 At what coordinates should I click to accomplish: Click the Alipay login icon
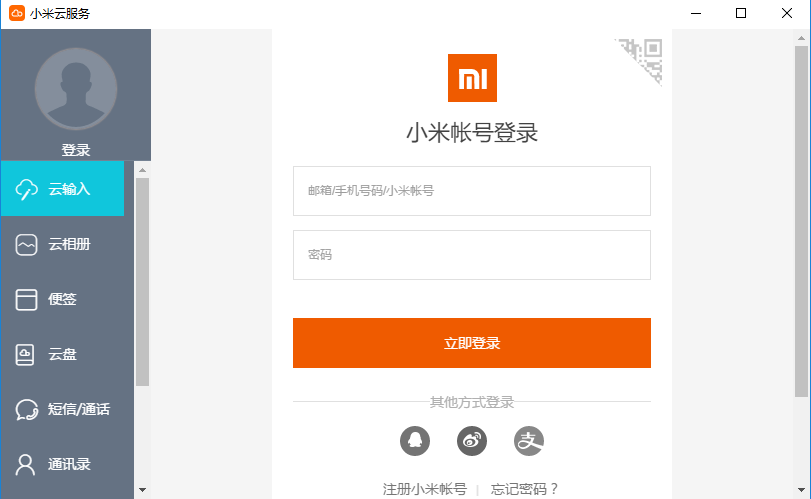tap(529, 440)
